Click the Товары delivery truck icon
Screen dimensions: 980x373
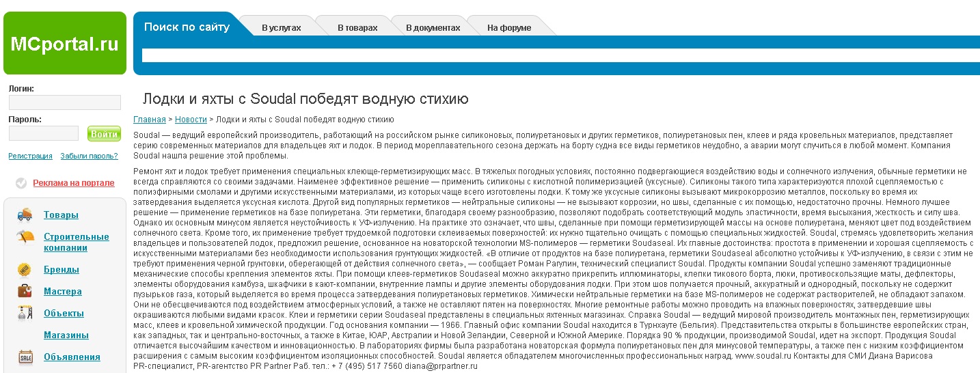(x=25, y=215)
